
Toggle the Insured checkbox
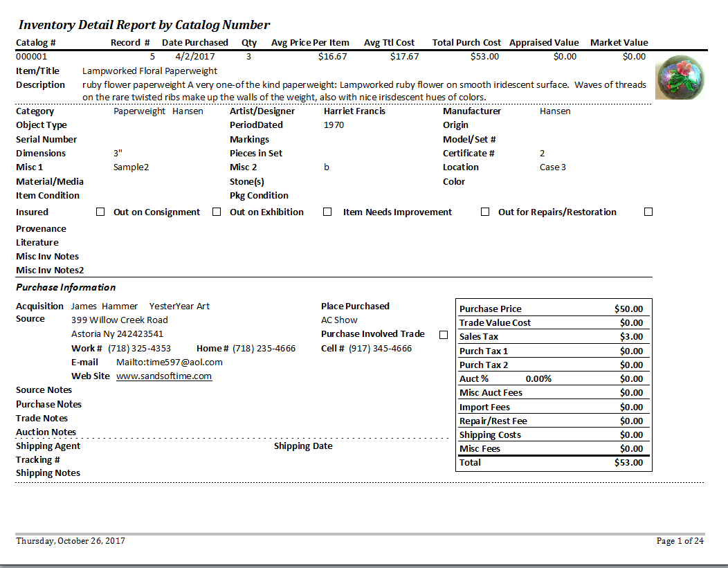(100, 212)
